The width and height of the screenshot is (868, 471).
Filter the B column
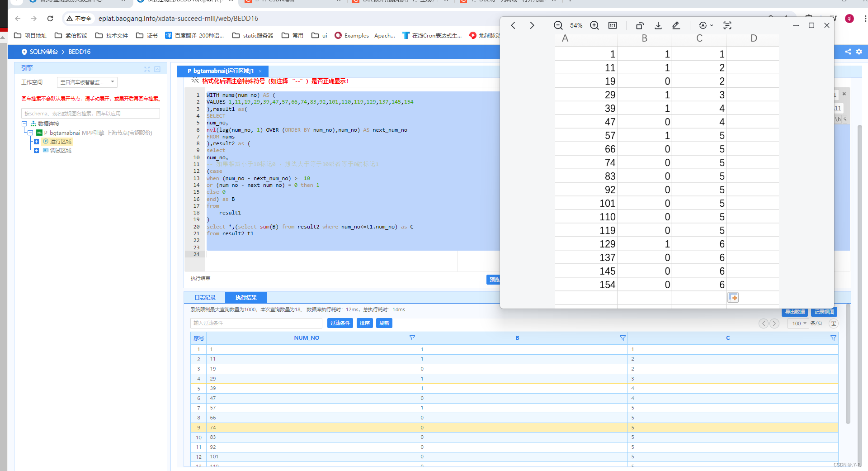tap(623, 338)
